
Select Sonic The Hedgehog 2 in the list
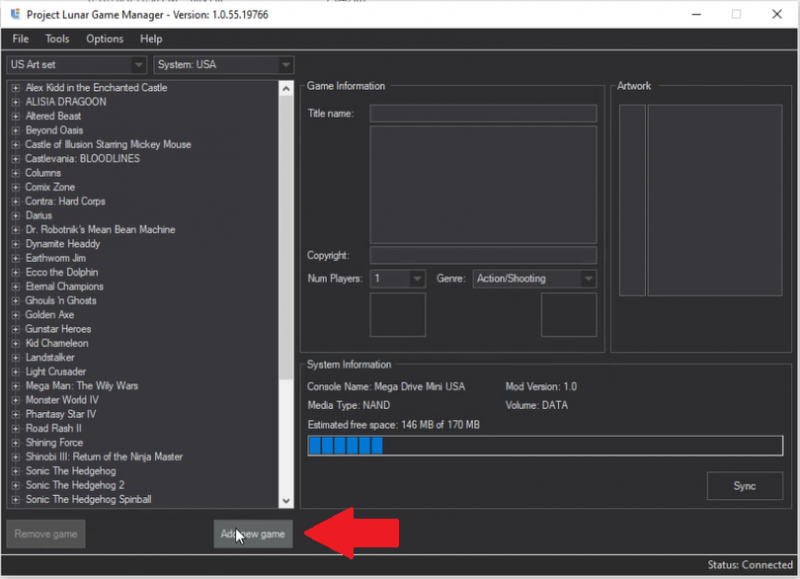pyautogui.click(x=74, y=485)
